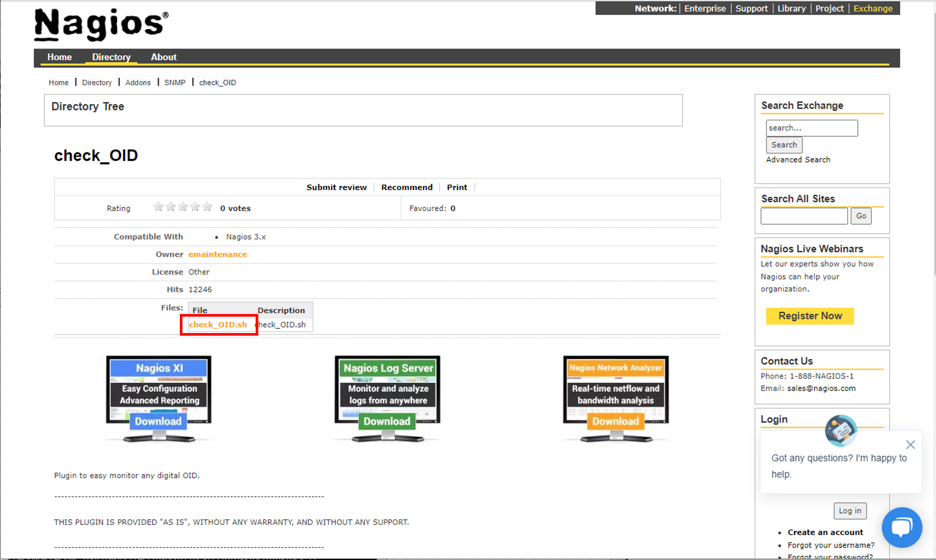Expand the Directory Tree panel
The image size is (936, 560).
[x=363, y=110]
